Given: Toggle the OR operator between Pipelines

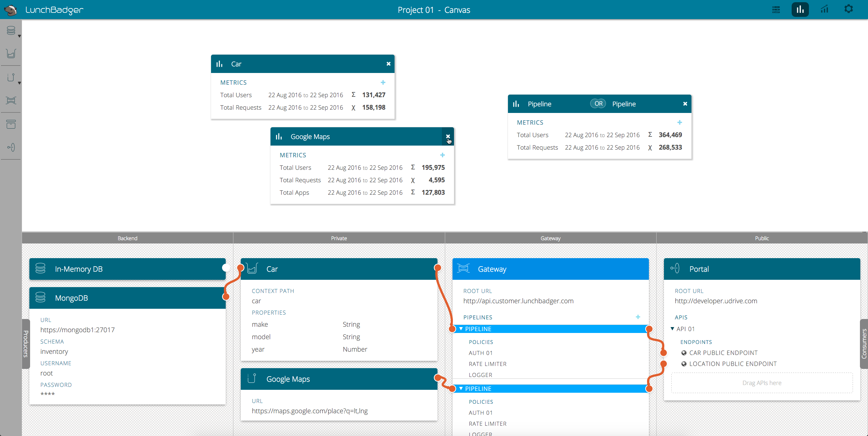Looking at the screenshot, I should coord(598,104).
